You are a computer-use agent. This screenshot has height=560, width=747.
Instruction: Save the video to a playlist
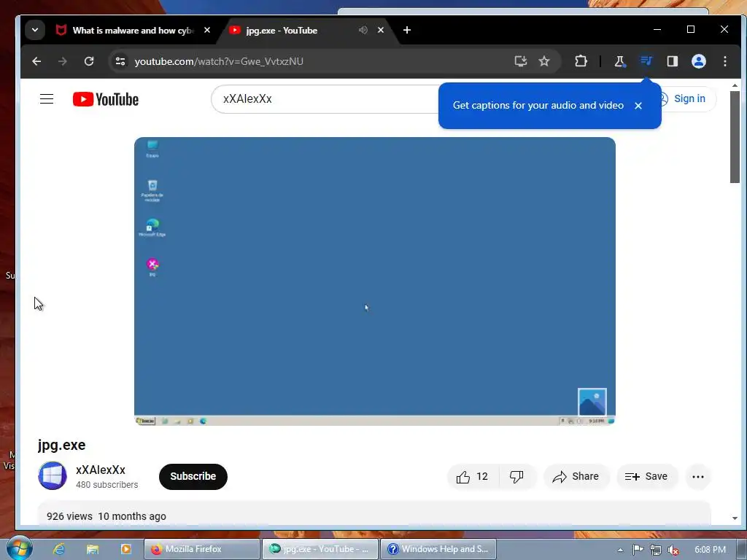646,477
